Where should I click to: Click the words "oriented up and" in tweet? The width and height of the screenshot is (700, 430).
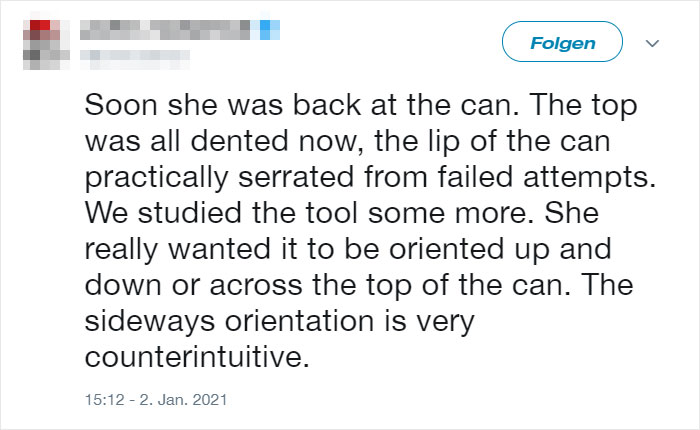tap(500, 250)
